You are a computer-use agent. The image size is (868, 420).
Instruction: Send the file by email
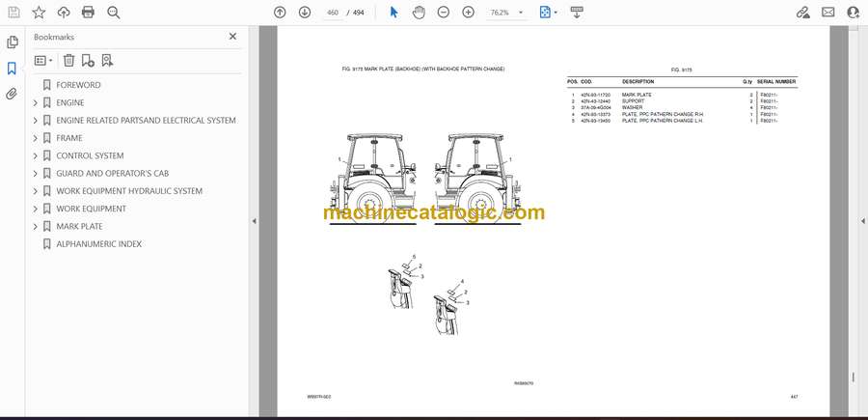tap(828, 13)
